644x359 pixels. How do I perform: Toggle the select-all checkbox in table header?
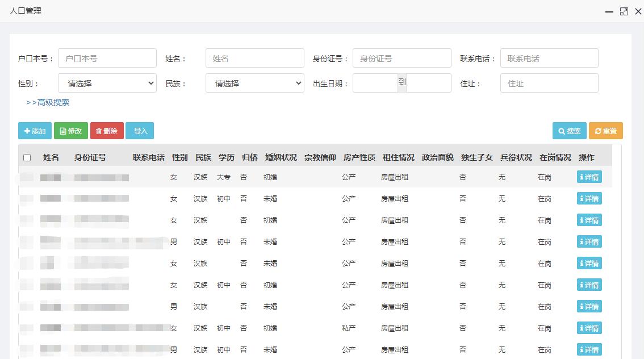pyautogui.click(x=27, y=157)
